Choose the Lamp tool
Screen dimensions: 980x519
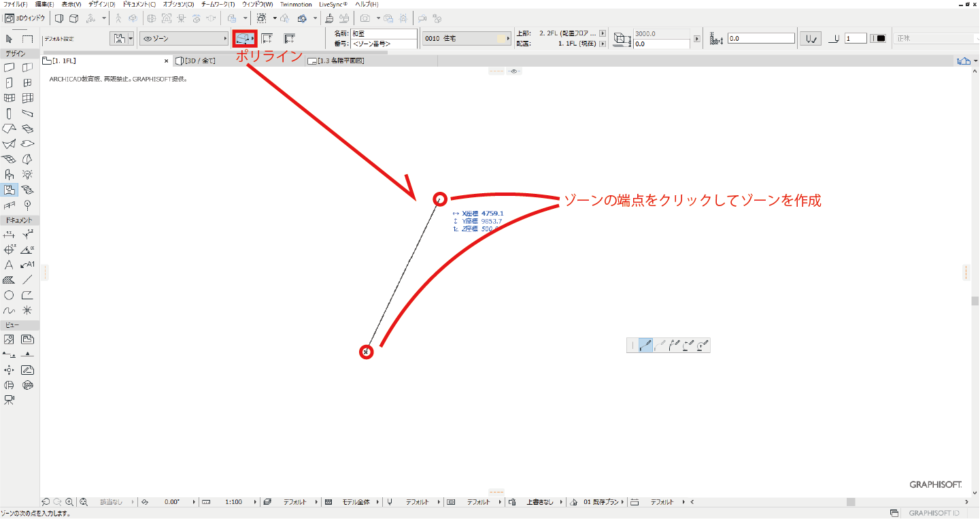[27, 175]
